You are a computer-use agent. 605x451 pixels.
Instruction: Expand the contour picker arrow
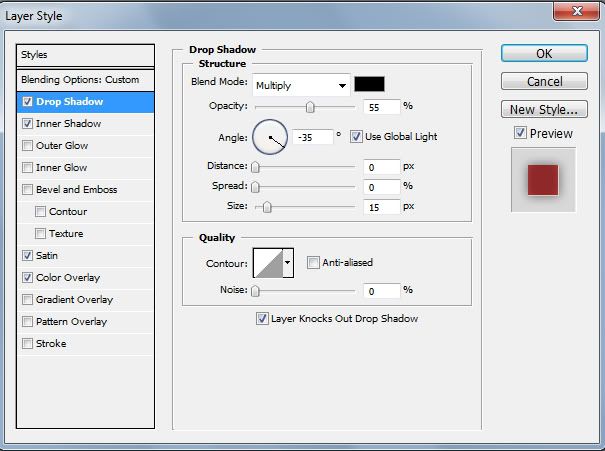point(289,263)
